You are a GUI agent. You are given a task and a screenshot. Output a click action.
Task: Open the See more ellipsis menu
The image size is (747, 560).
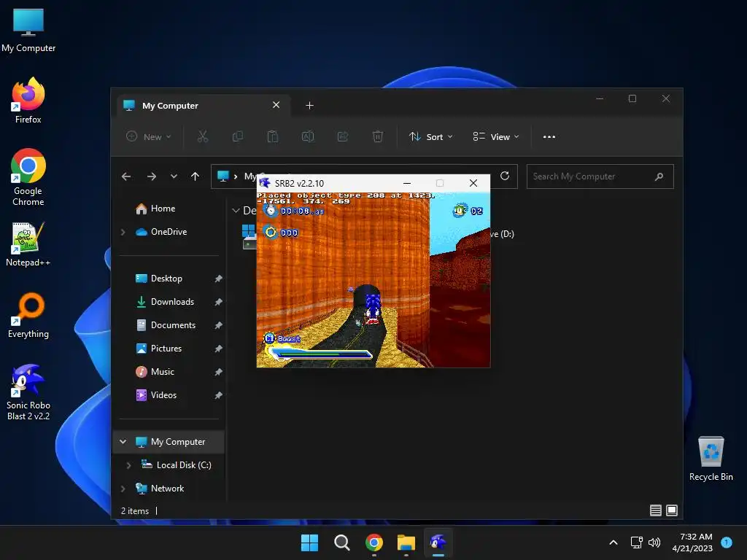(x=549, y=136)
